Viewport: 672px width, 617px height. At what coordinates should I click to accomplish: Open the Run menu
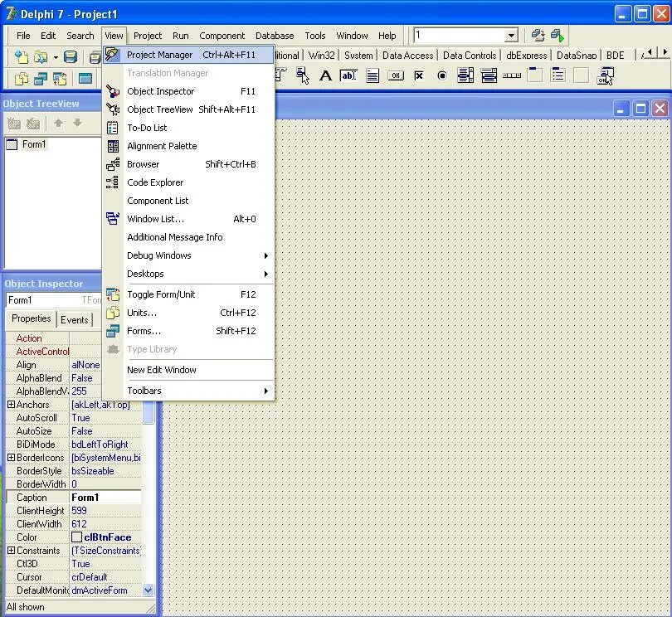(180, 36)
